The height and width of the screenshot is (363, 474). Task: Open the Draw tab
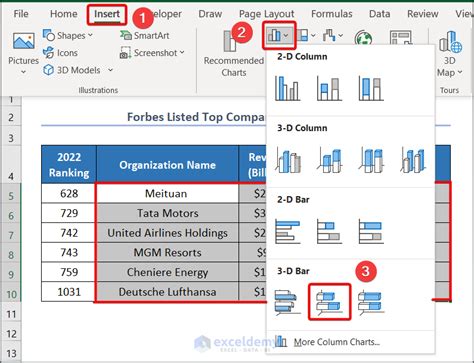click(210, 14)
